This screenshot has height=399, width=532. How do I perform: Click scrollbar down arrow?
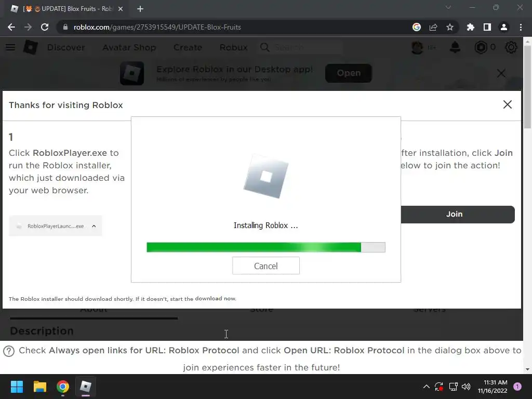point(527,369)
